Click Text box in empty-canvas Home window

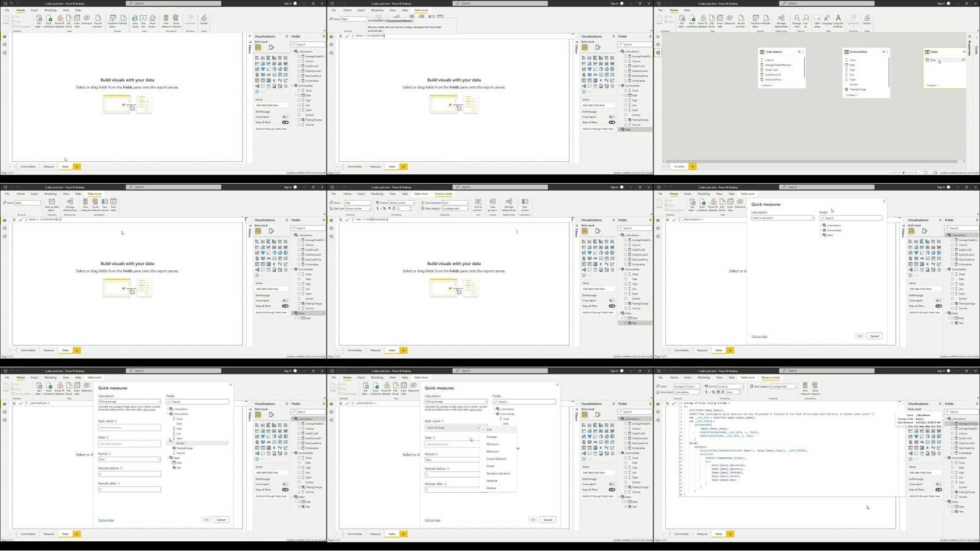pyautogui.click(x=143, y=20)
